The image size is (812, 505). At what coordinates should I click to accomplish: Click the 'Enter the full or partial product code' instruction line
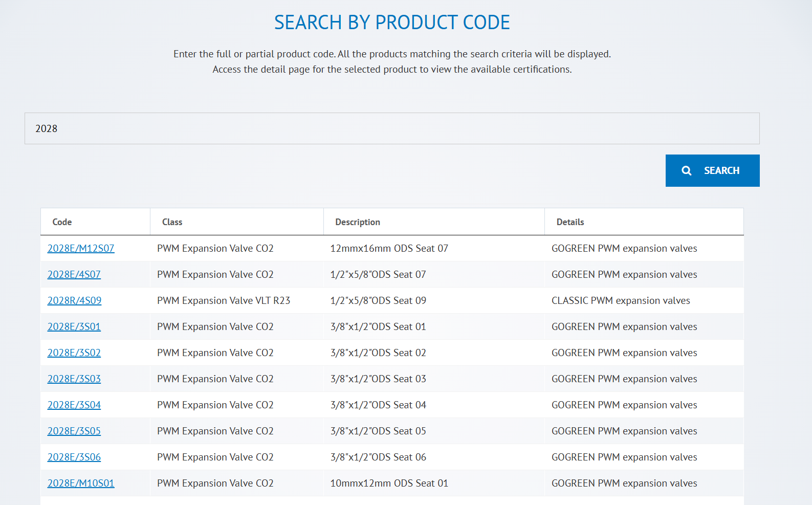tap(392, 54)
